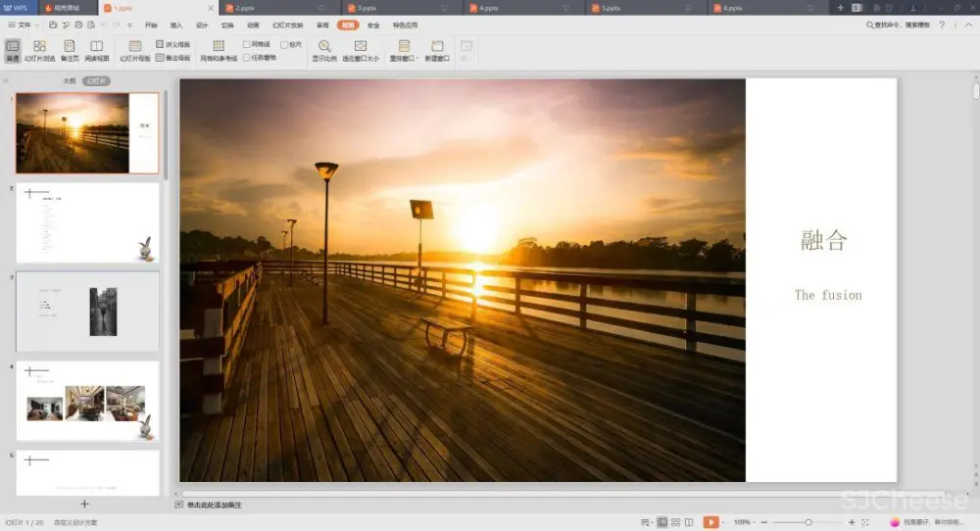The image size is (980, 531).
Task: Click the add new slide plus button
Action: (84, 504)
